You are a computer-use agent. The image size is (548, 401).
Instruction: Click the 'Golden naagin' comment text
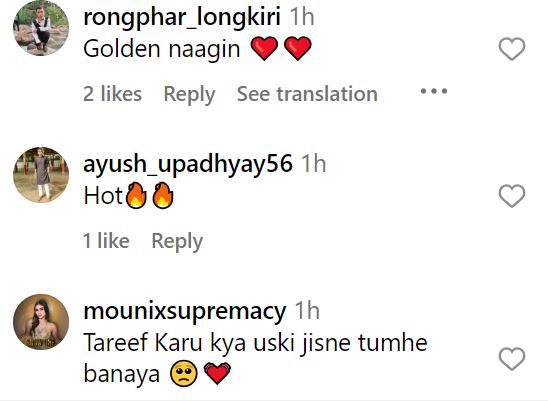pyautogui.click(x=162, y=49)
